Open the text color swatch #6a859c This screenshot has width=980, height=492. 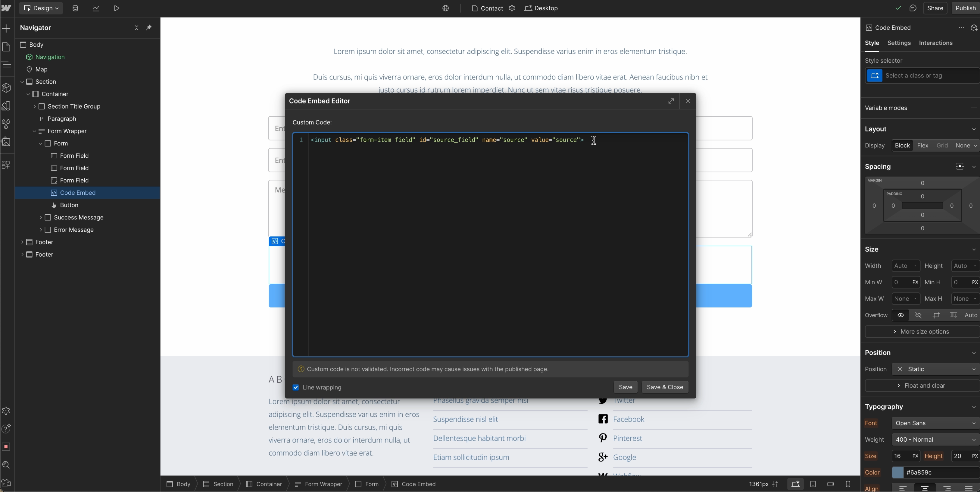tap(897, 472)
